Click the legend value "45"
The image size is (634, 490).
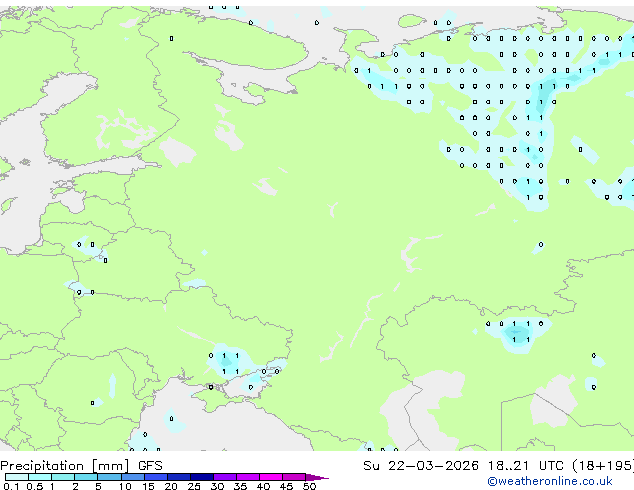click(286, 486)
